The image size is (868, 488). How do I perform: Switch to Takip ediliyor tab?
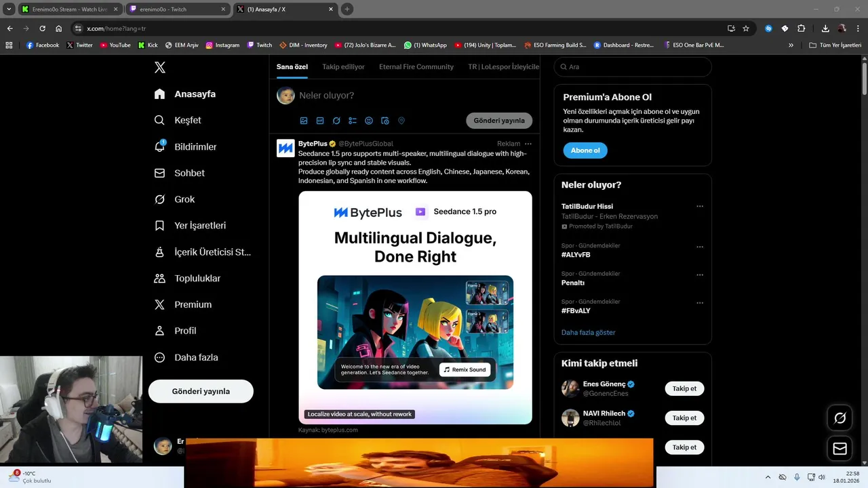click(x=343, y=66)
